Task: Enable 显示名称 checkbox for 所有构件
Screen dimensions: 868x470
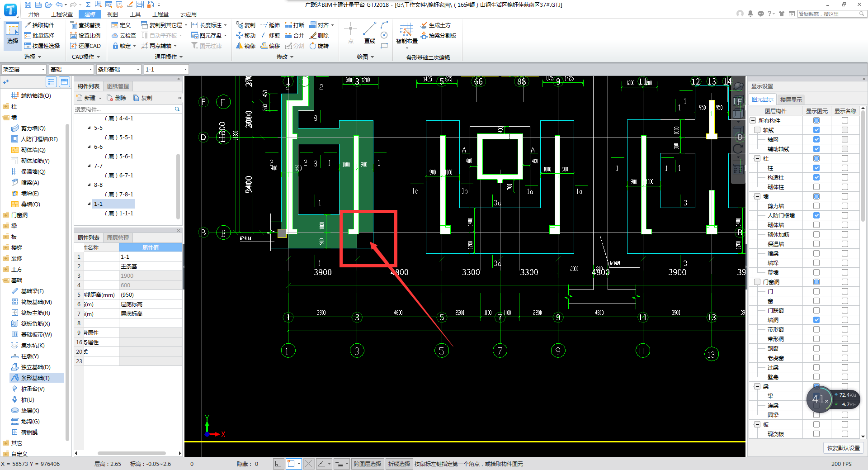Action: pos(845,120)
